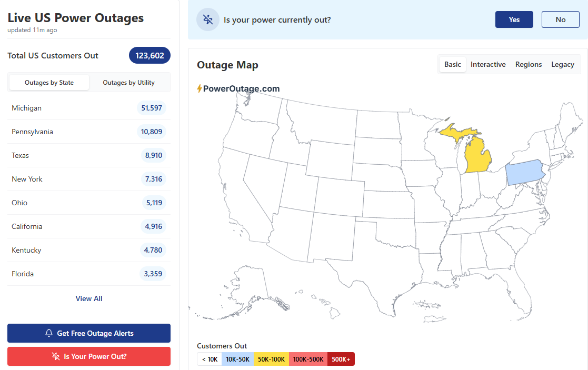Open the Texas outages row
This screenshot has height=370, width=588.
coord(88,155)
